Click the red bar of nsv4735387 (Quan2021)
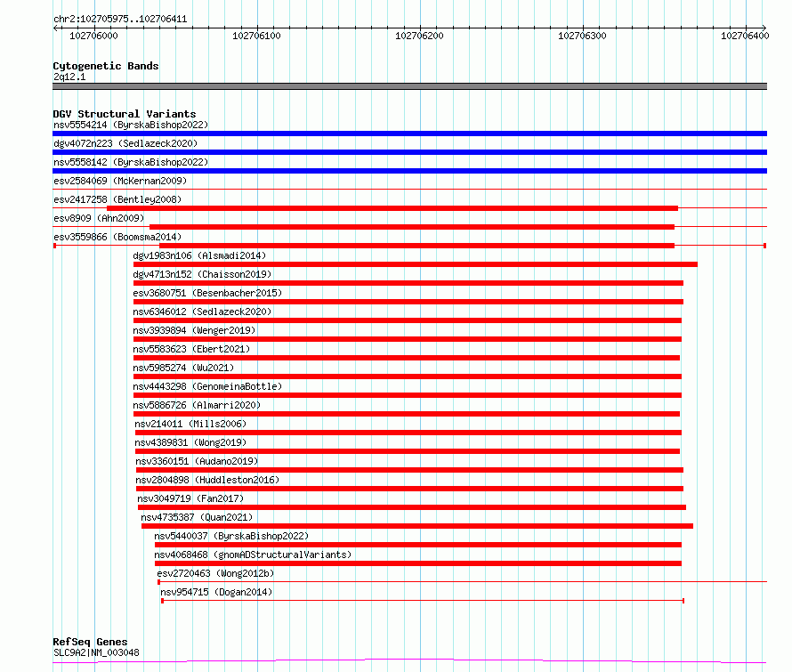Image resolution: width=792 pixels, height=672 pixels. pyautogui.click(x=417, y=526)
